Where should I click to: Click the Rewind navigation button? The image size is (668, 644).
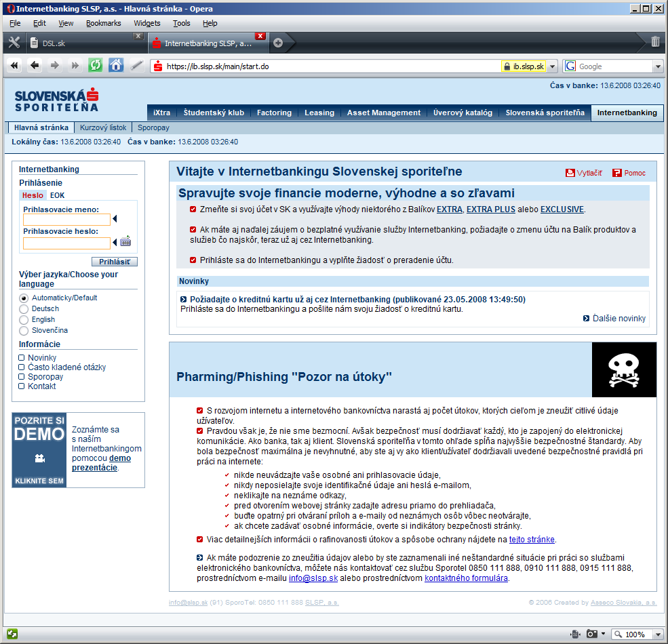tap(14, 66)
